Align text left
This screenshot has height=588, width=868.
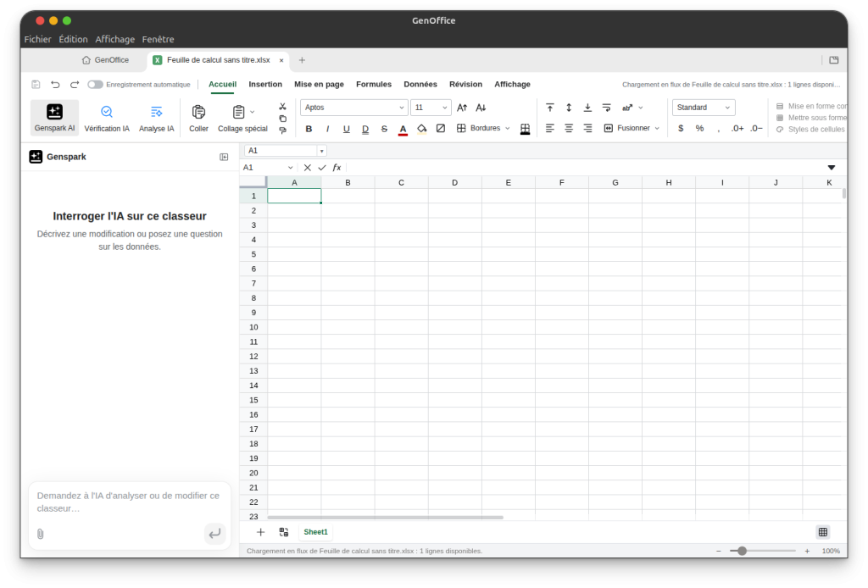pyautogui.click(x=549, y=128)
